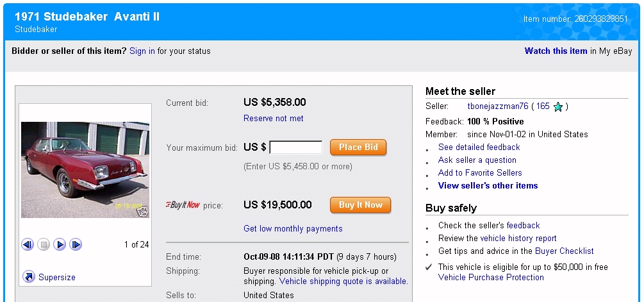
Task: Open Get low monthly payments link
Action: pos(293,229)
